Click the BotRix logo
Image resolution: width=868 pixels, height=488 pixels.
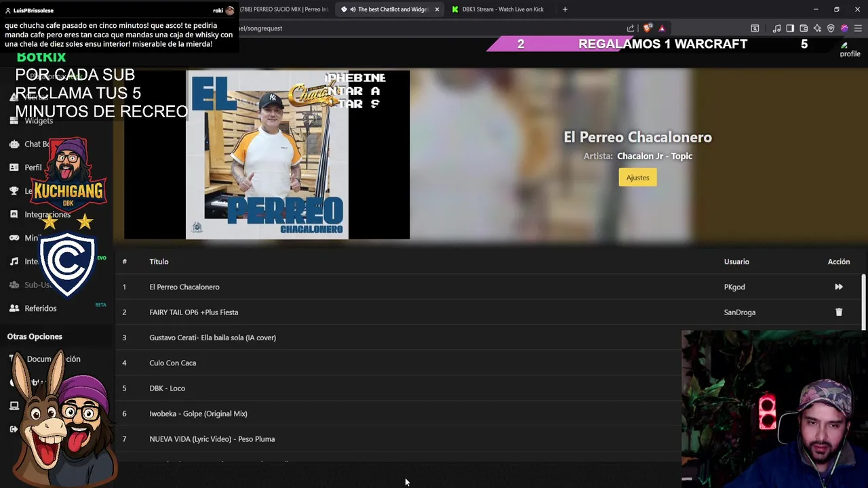[x=41, y=57]
